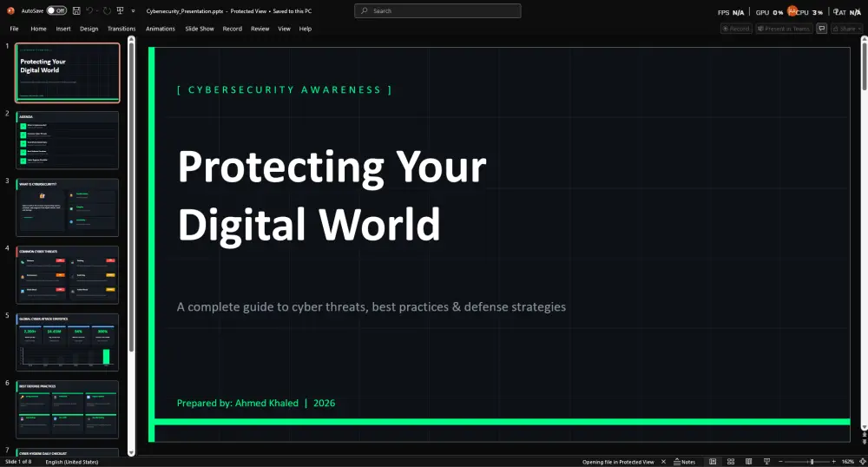The width and height of the screenshot is (868, 467).
Task: Click the FPS N/A overlay reading
Action: [x=731, y=12]
